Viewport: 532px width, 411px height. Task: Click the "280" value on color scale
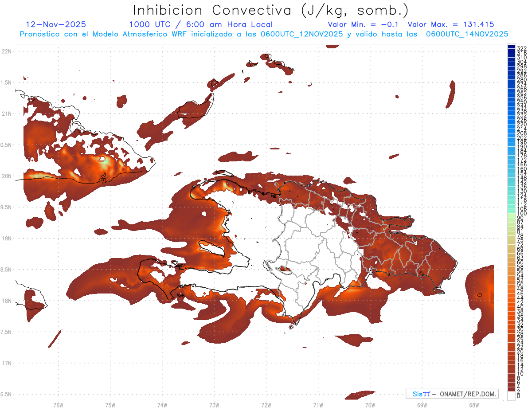coord(522,79)
